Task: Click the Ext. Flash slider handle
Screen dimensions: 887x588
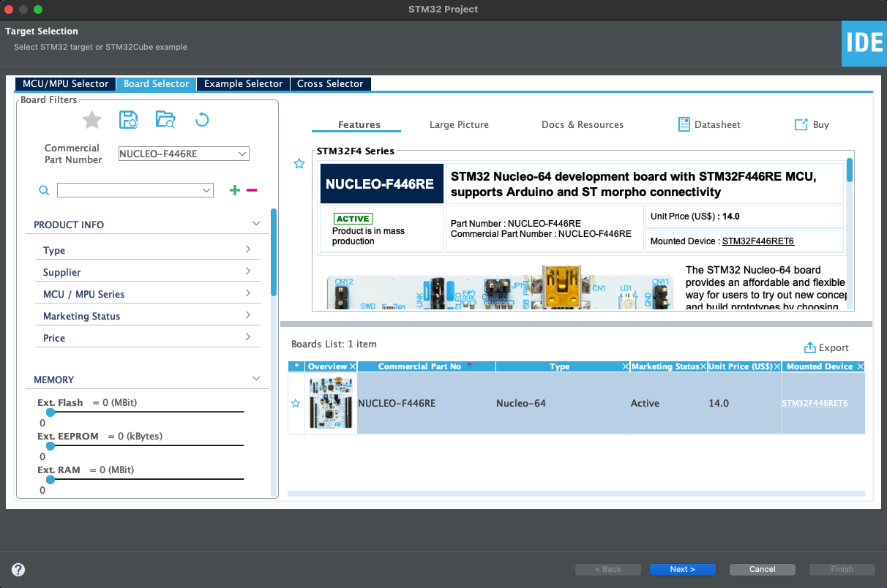Action: pyautogui.click(x=50, y=412)
